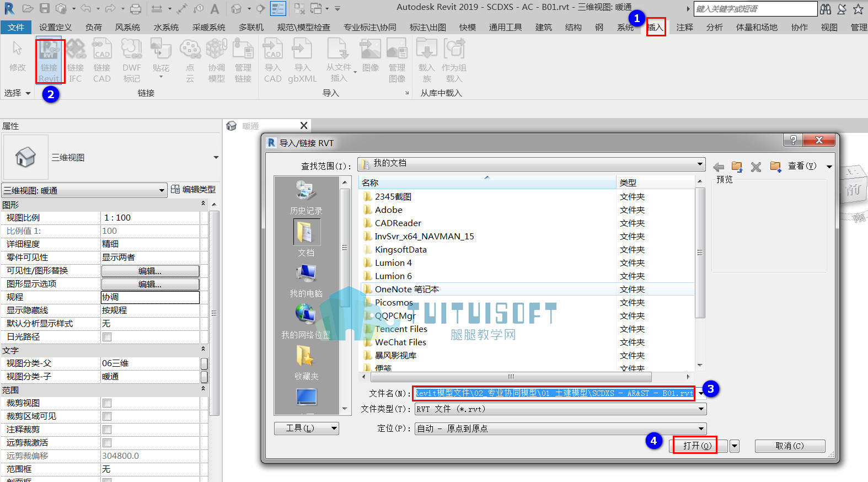The height and width of the screenshot is (482, 868).
Task: Select Load as Group (作为组载入) tool
Action: [454, 61]
